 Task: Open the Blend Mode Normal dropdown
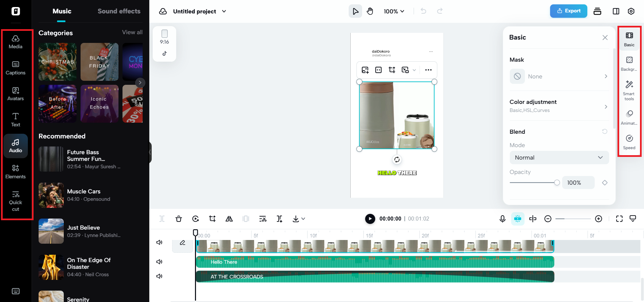[x=559, y=158]
